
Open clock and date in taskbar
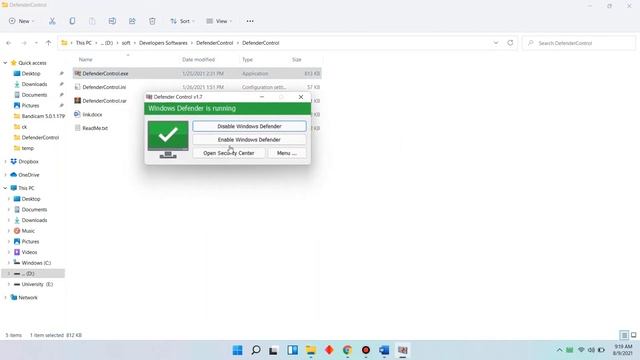coord(622,350)
